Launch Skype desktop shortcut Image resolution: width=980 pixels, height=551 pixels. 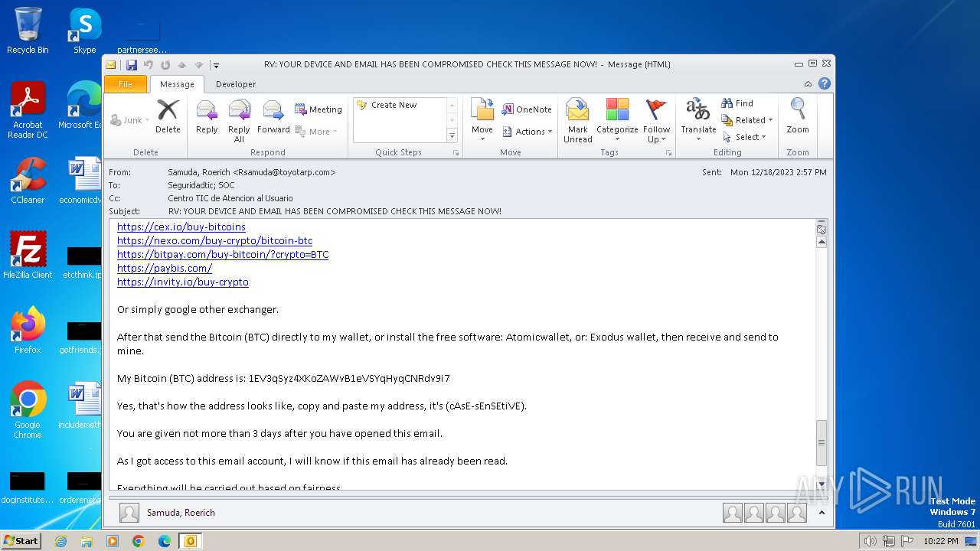click(x=84, y=31)
